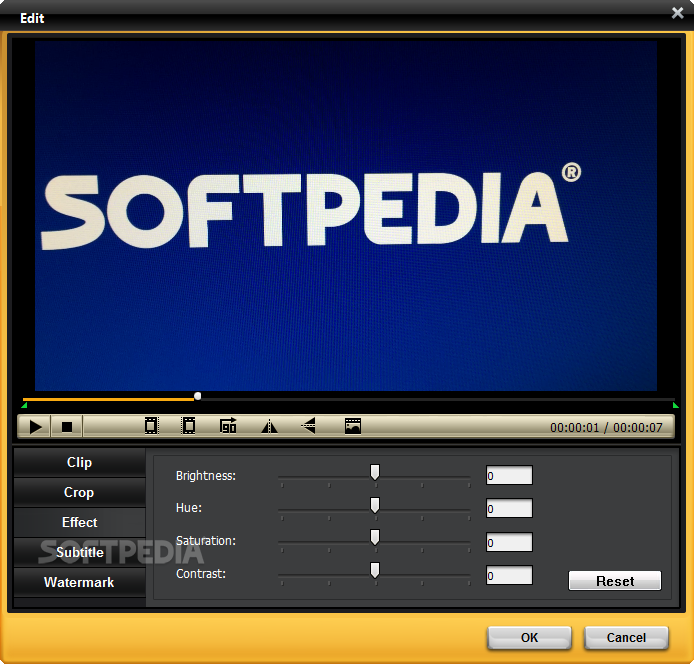Set clip end point with second film-frame icon

(189, 426)
